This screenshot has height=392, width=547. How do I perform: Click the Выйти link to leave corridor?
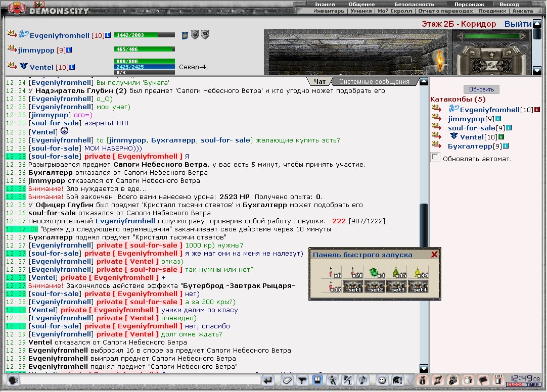[x=518, y=24]
